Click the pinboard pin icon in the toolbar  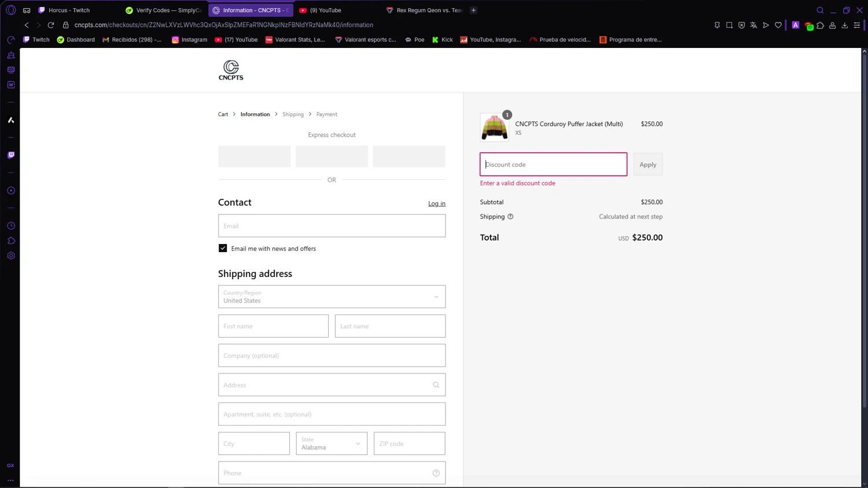click(x=717, y=25)
